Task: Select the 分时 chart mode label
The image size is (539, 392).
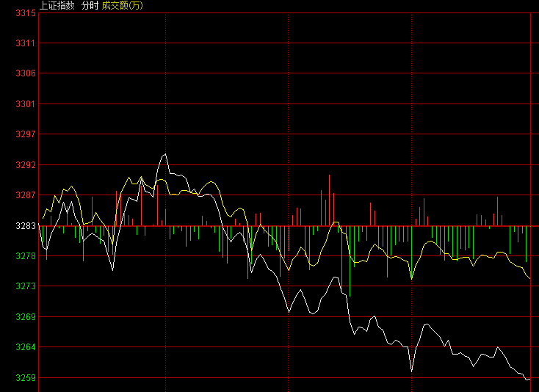Action: 90,5
